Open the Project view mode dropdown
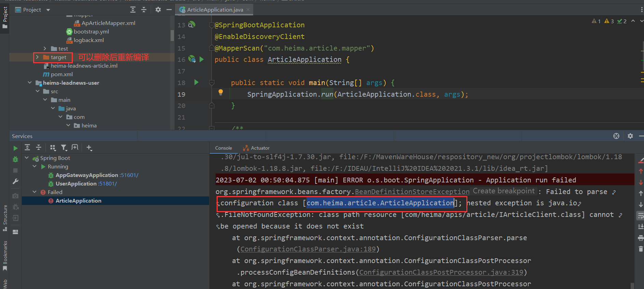This screenshot has height=289, width=644. (48, 10)
